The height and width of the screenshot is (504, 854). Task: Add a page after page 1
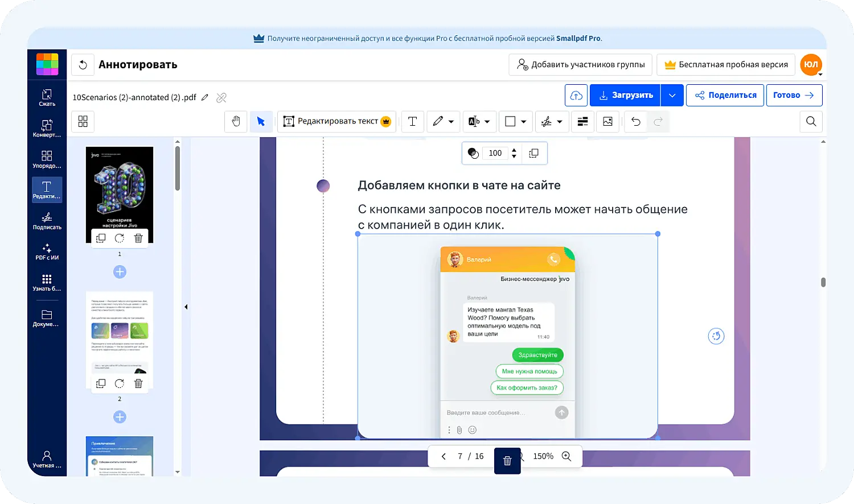(x=120, y=272)
